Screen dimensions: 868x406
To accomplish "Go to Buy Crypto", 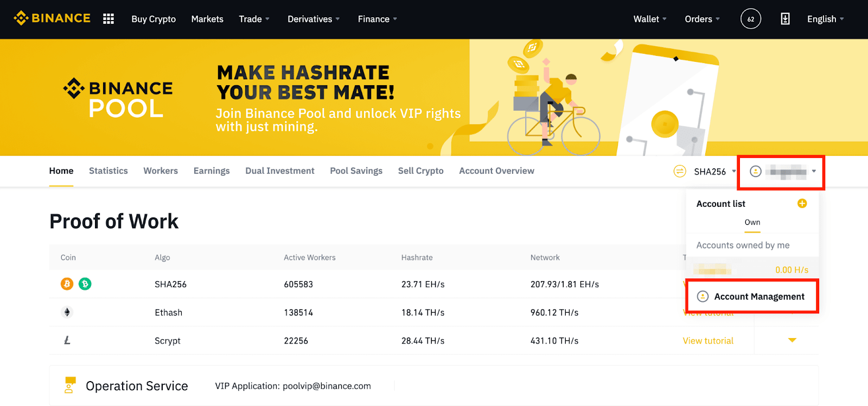I will coord(154,19).
